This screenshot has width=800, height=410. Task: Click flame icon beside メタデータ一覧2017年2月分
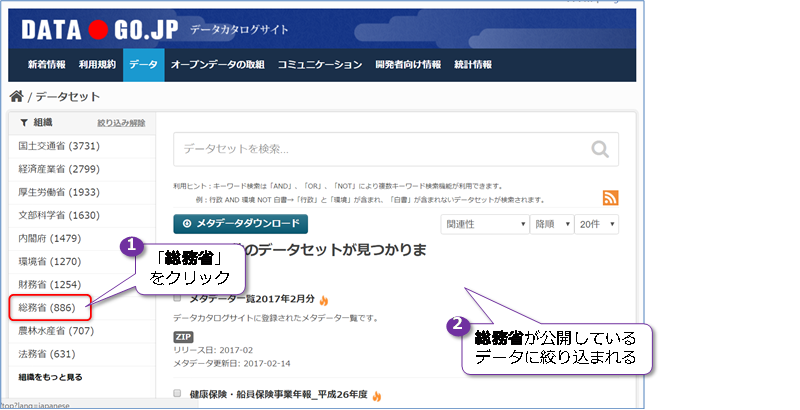pyautogui.click(x=323, y=301)
